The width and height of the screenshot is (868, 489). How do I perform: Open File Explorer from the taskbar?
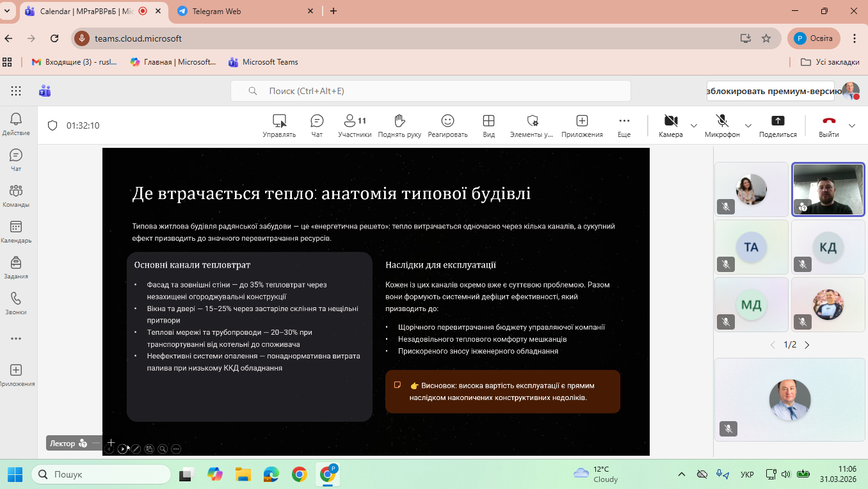click(x=243, y=474)
